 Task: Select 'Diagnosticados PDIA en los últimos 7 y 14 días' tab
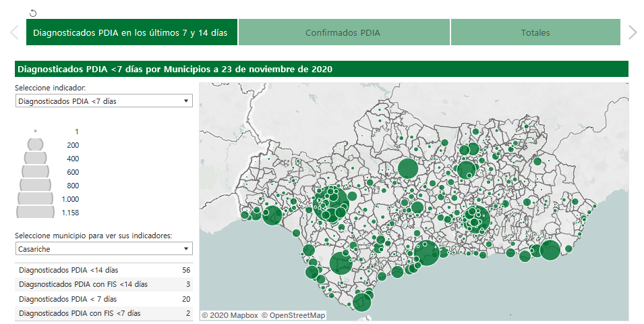pos(131,32)
